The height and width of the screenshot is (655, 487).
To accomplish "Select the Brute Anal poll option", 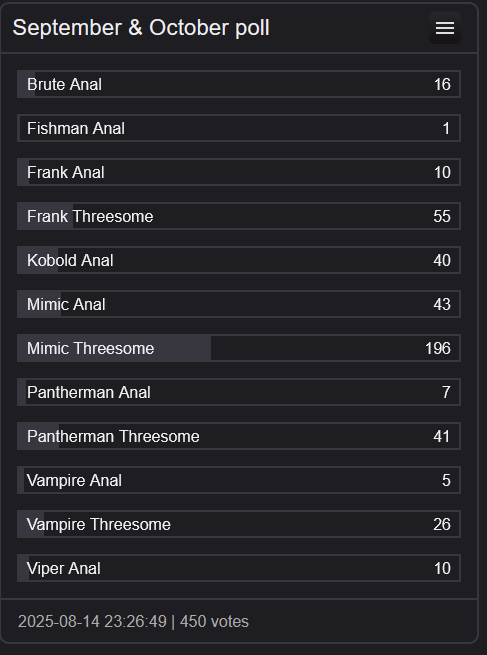I will click(x=239, y=84).
